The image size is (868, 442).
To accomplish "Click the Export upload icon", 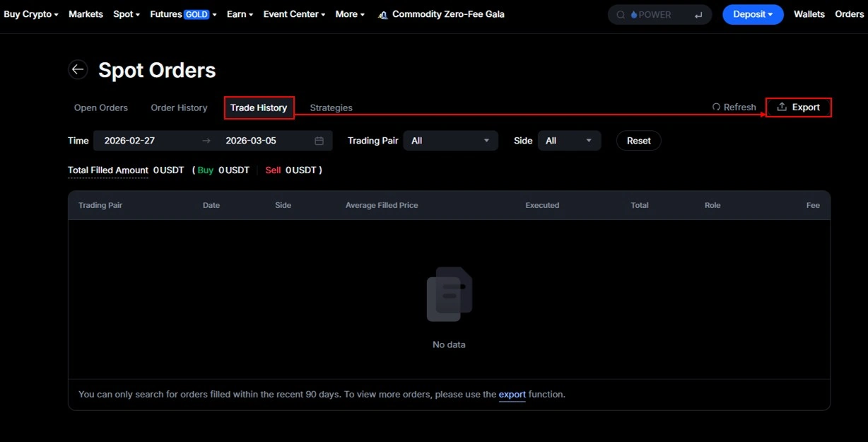I will pos(782,107).
